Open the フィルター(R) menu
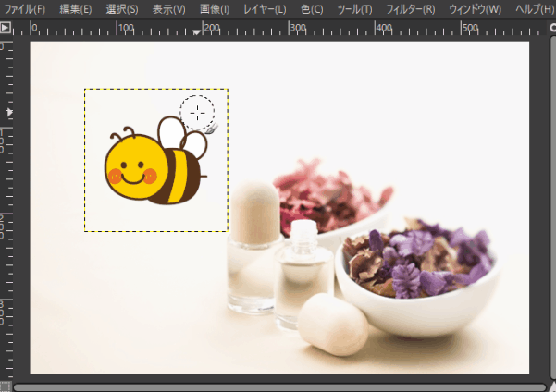The image size is (556, 392). [x=409, y=9]
